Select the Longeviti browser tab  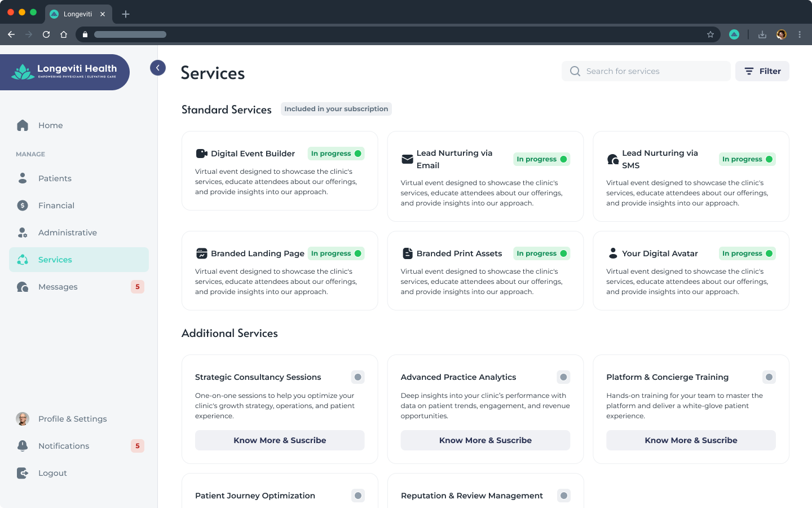click(78, 14)
